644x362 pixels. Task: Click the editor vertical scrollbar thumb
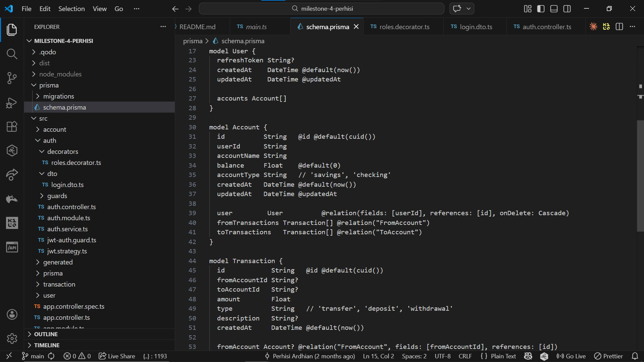point(640,176)
